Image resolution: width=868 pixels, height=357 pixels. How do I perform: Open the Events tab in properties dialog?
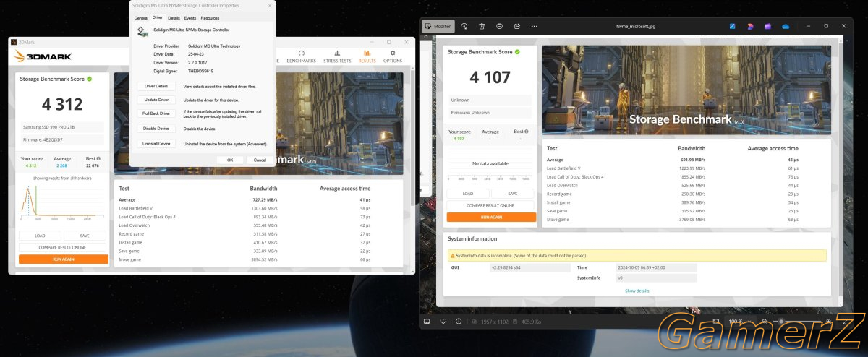pyautogui.click(x=190, y=17)
